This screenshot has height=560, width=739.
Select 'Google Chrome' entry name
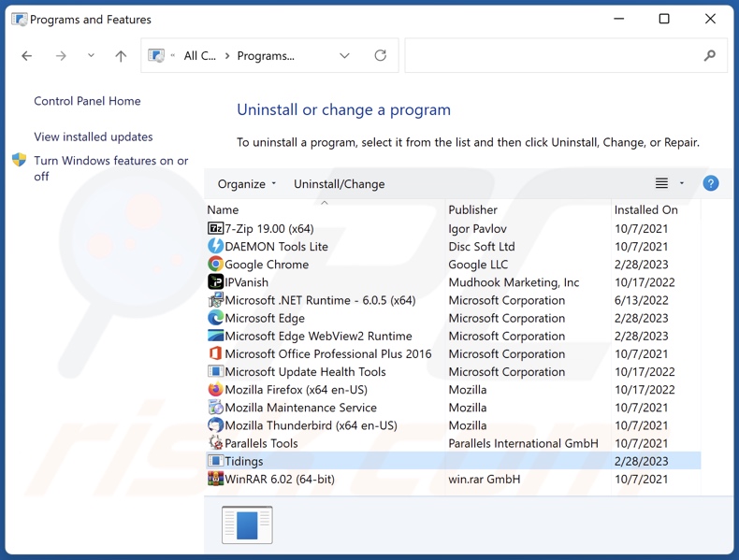tap(267, 265)
